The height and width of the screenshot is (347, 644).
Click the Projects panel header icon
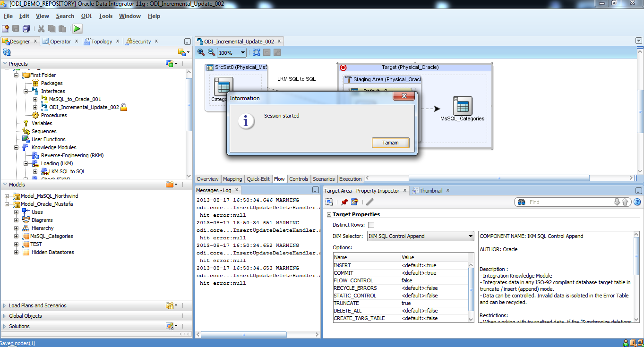tap(170, 63)
